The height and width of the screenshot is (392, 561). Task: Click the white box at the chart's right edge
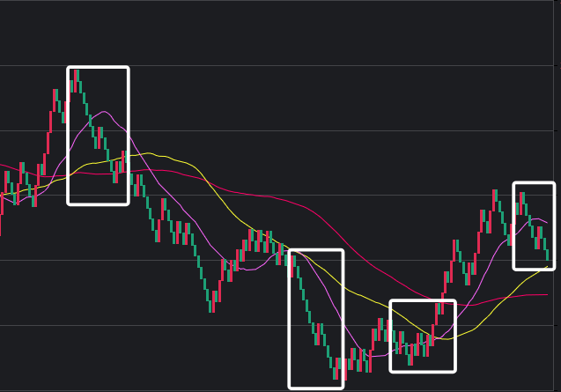tap(534, 184)
